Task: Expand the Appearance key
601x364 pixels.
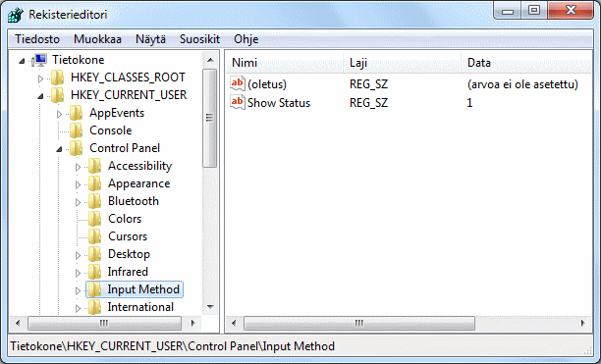Action: [x=78, y=184]
